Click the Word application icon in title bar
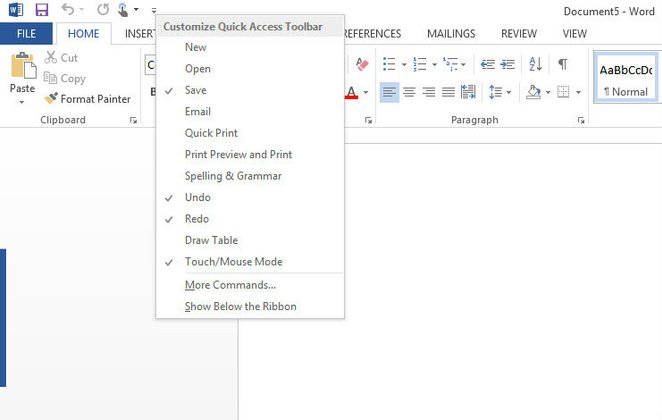This screenshot has height=420, width=662. tap(16, 9)
